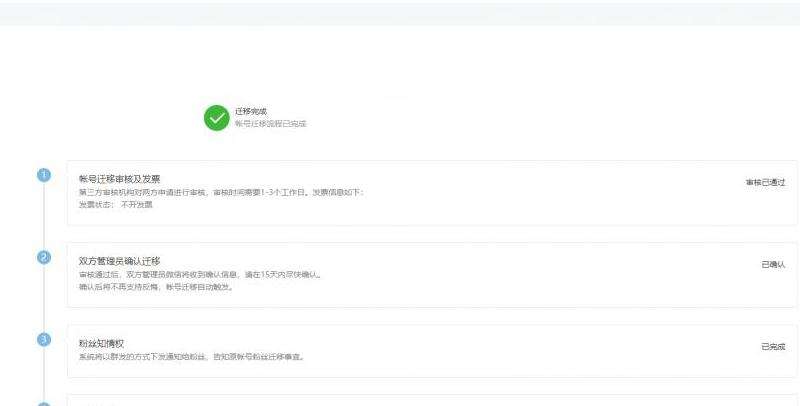Image resolution: width=800 pixels, height=406 pixels.
Task: Click the "已确认" status label
Action: (x=773, y=264)
